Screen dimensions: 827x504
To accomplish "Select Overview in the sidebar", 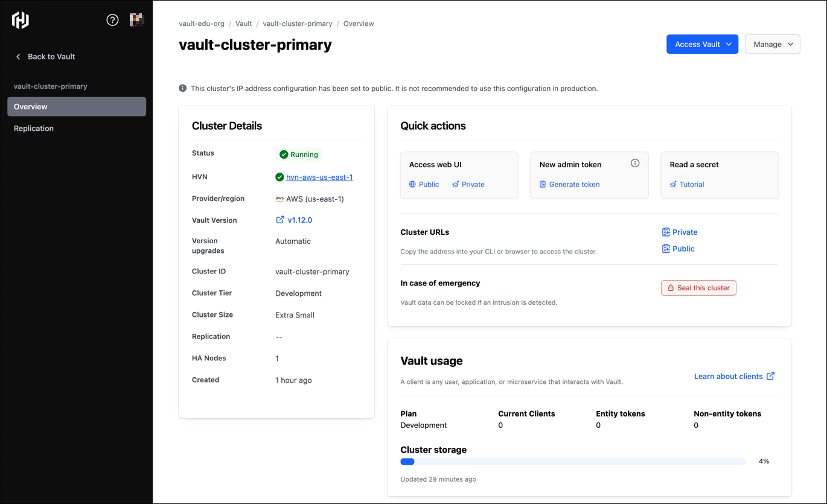I will (77, 107).
